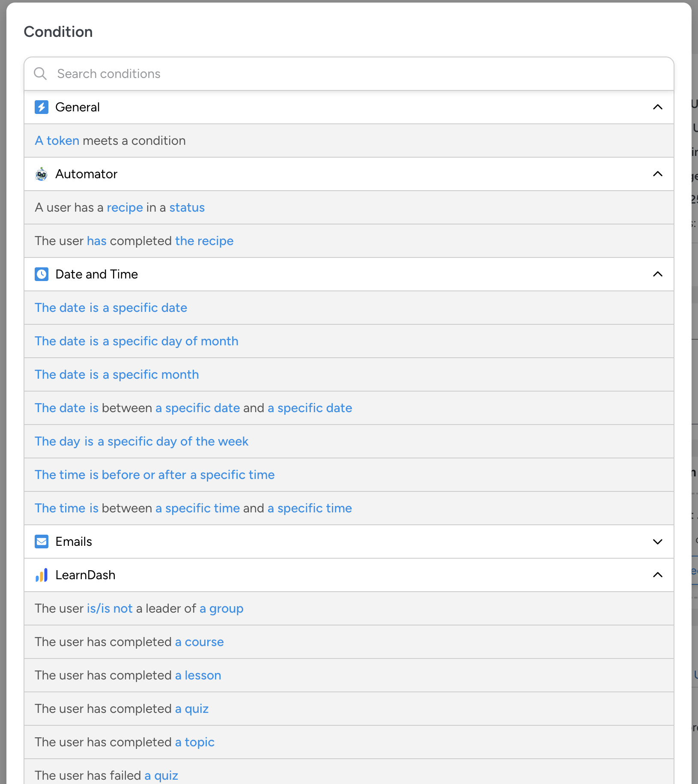Pick 'The date is a specific date'
698x784 pixels.
111,308
